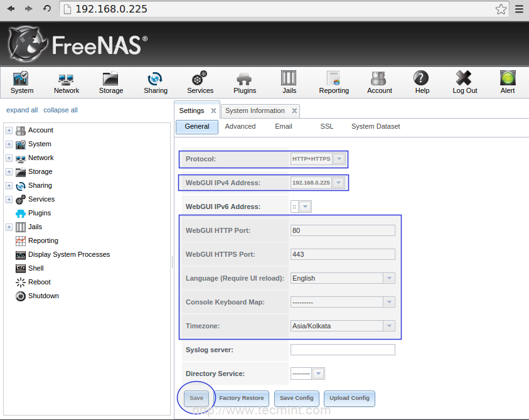Screen dimensions: 529x420
Task: Click the Factory Restore button
Action: (x=241, y=399)
